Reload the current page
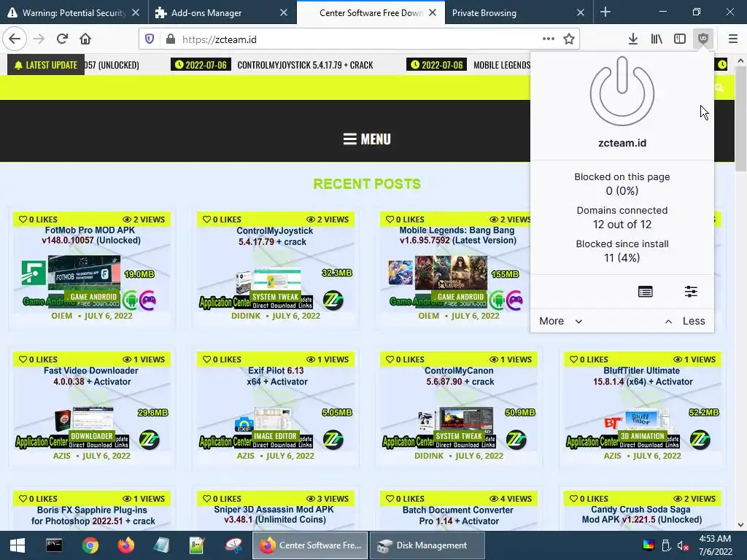This screenshot has width=747, height=560. pyautogui.click(x=62, y=39)
